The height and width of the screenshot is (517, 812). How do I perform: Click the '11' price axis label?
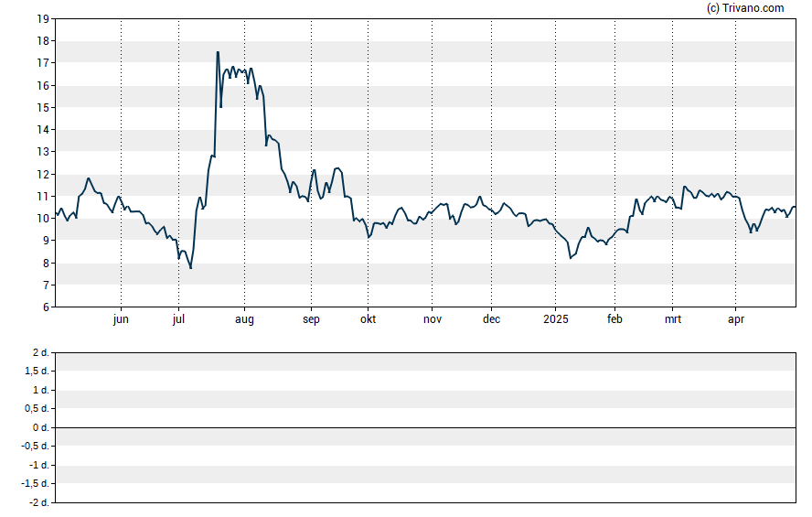pyautogui.click(x=43, y=197)
